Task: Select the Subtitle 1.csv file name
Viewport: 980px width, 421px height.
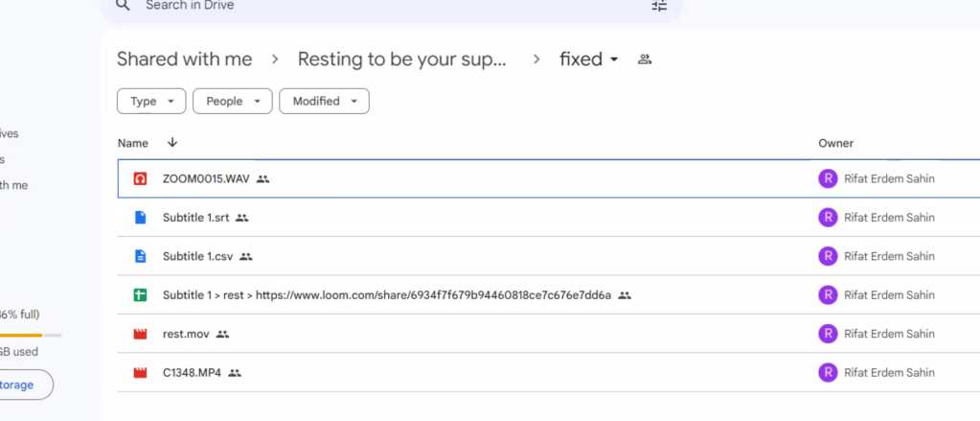Action: (x=197, y=256)
